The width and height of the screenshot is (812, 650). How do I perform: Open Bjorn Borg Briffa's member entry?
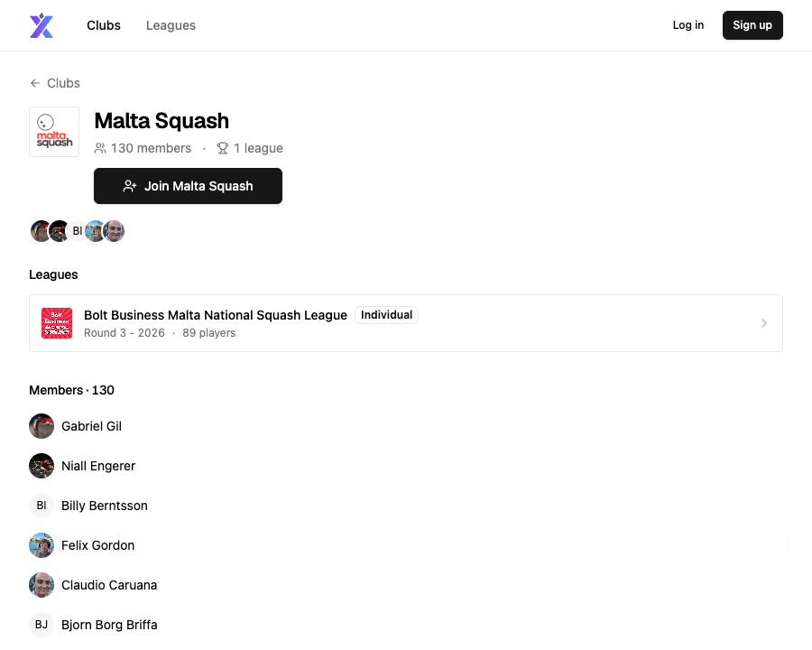93,625
